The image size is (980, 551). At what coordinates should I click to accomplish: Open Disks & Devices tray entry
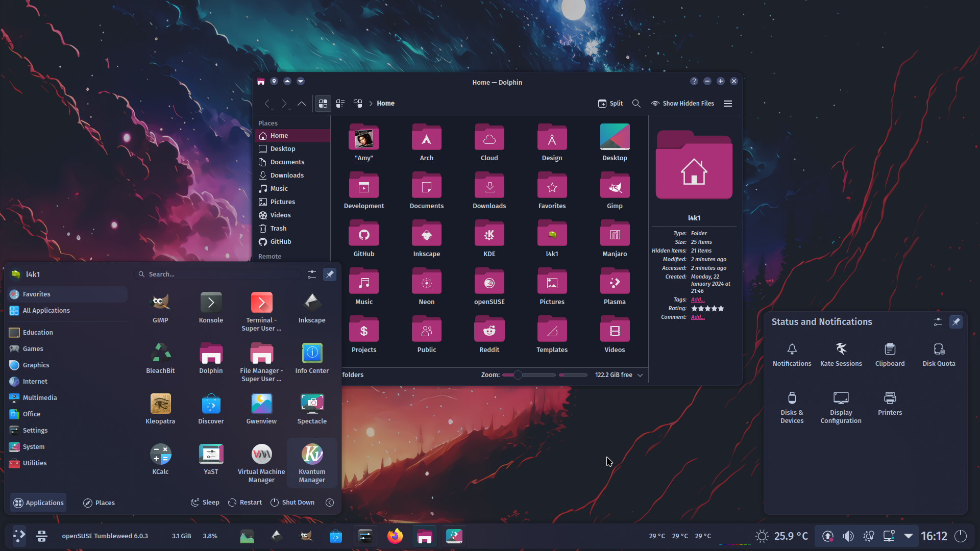click(x=792, y=408)
